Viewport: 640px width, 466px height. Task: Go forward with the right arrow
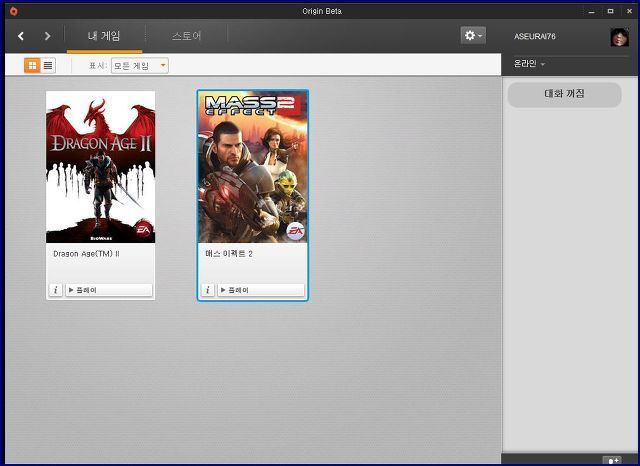click(x=47, y=36)
